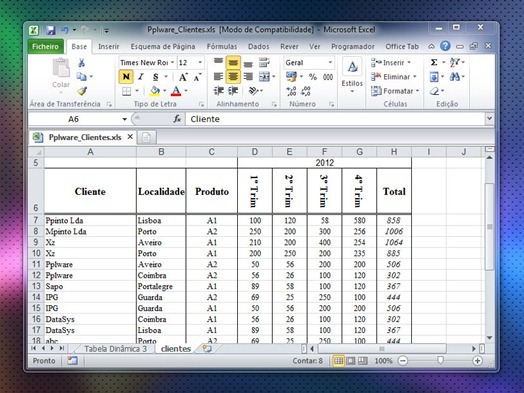Click the Save icon in quick access toolbar
This screenshot has width=524, height=393.
point(51,30)
